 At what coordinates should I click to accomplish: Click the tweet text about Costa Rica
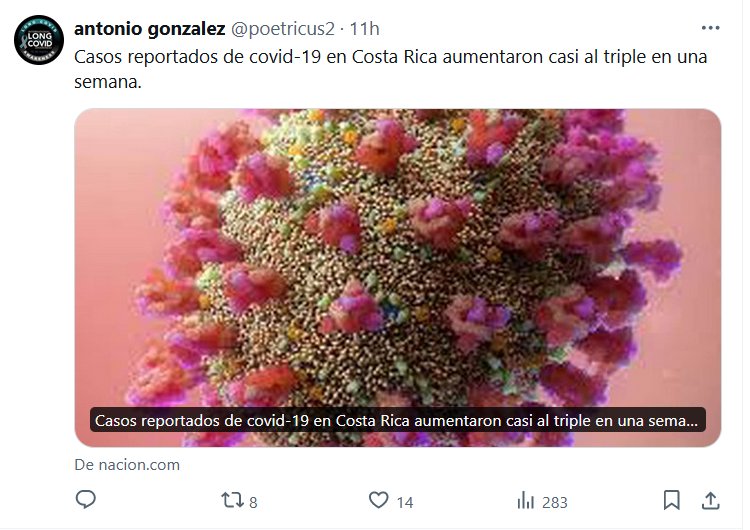(x=390, y=69)
